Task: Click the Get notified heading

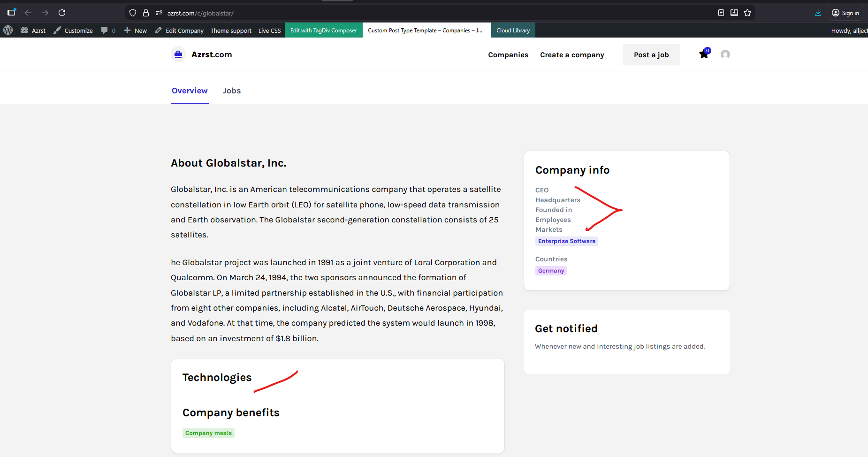Action: pyautogui.click(x=566, y=328)
